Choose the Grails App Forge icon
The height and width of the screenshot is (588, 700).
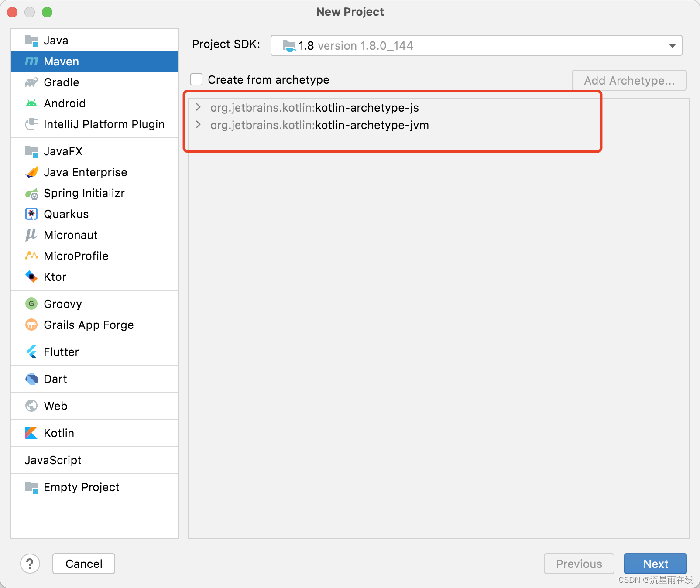coord(31,325)
